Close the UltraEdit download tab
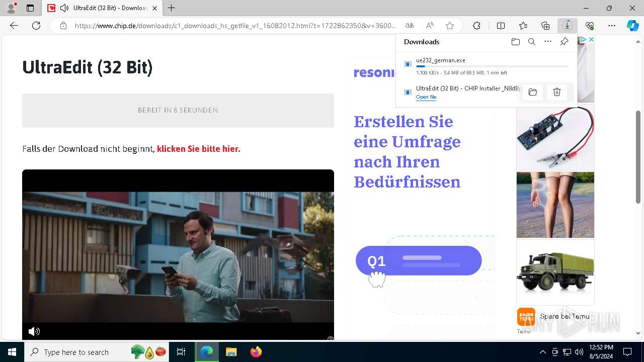 154,8
